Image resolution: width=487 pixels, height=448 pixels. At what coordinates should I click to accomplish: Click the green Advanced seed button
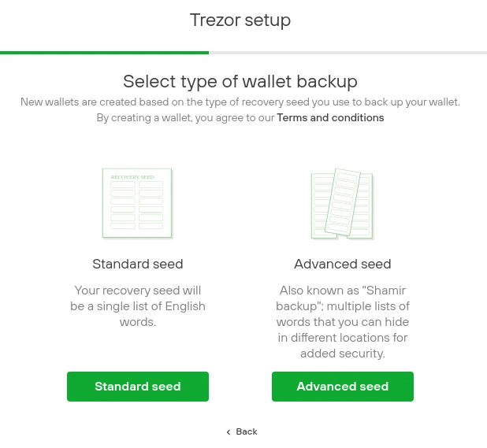[x=343, y=387]
